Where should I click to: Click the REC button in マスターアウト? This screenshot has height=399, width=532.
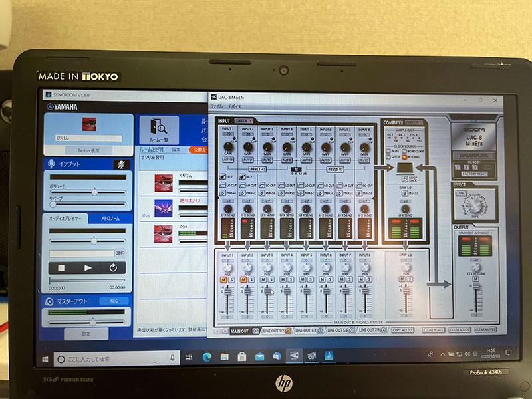tap(114, 301)
